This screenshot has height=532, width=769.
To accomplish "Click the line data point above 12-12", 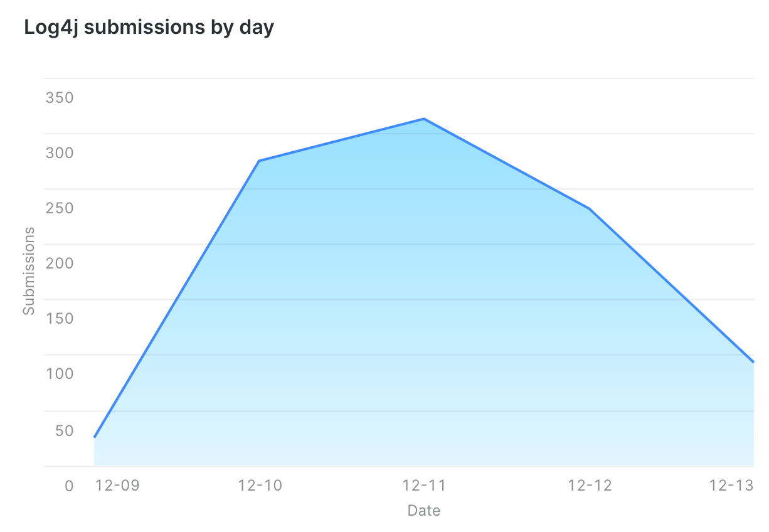I will coord(589,208).
